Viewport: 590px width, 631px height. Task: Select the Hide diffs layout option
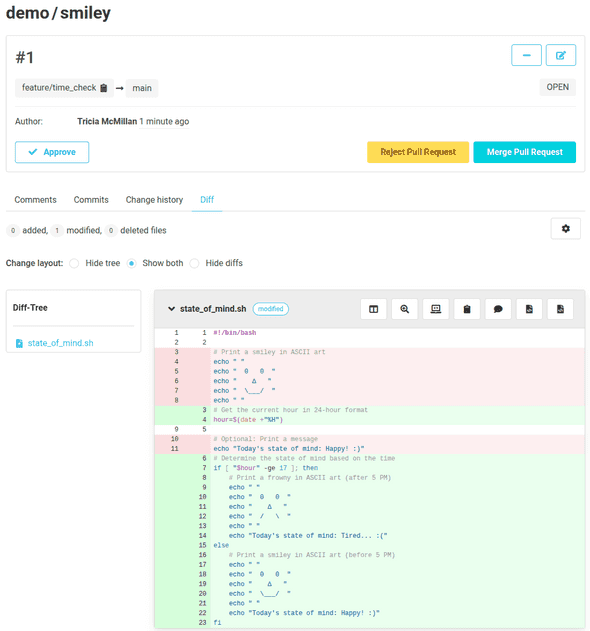[x=194, y=263]
